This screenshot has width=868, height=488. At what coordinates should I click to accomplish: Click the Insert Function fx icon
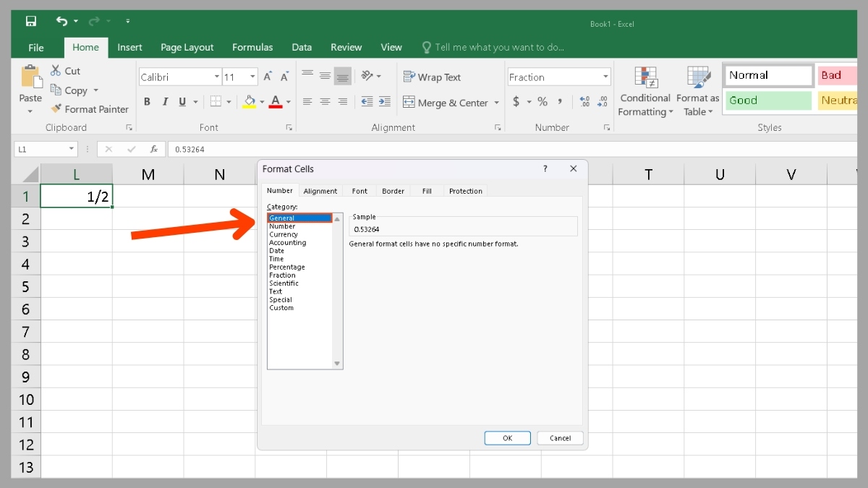click(154, 149)
